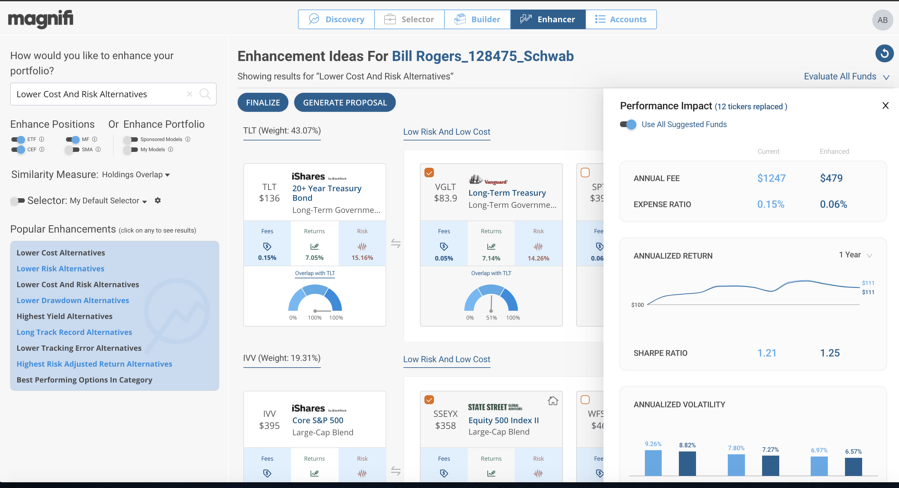Image resolution: width=899 pixels, height=488 pixels.
Task: Change the 1 Year return period dropdown
Action: click(x=855, y=255)
